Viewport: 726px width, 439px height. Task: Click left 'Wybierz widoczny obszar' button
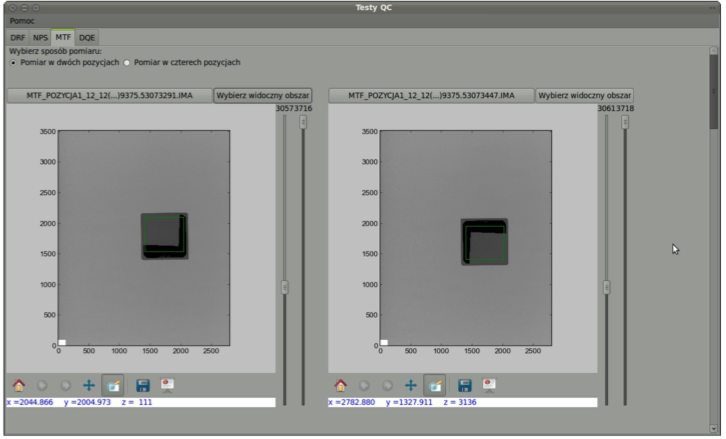(x=263, y=95)
